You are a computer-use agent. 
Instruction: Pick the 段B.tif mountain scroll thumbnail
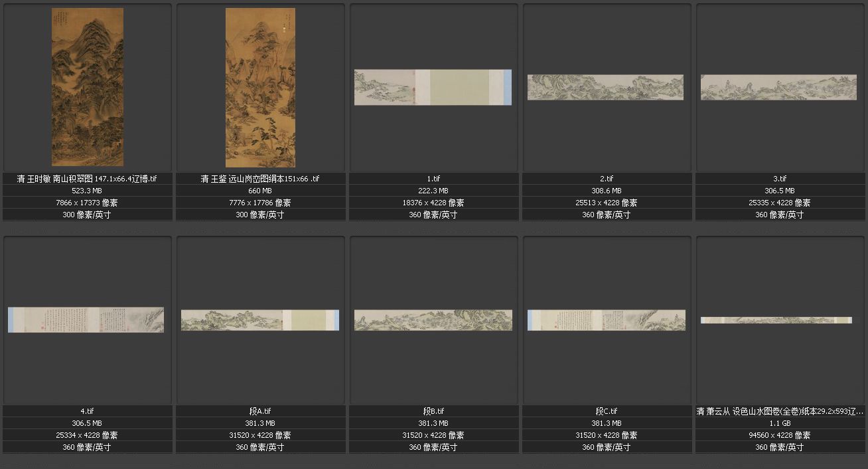click(433, 320)
